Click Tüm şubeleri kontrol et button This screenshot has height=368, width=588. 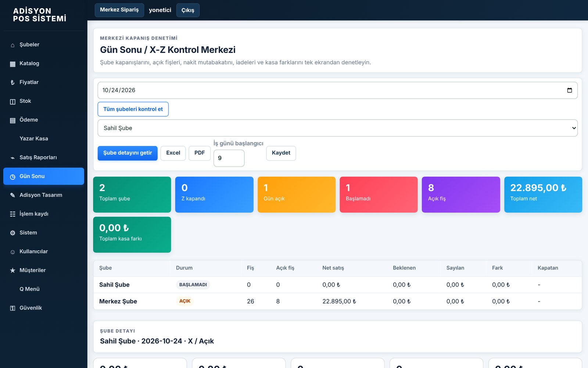pos(133,109)
